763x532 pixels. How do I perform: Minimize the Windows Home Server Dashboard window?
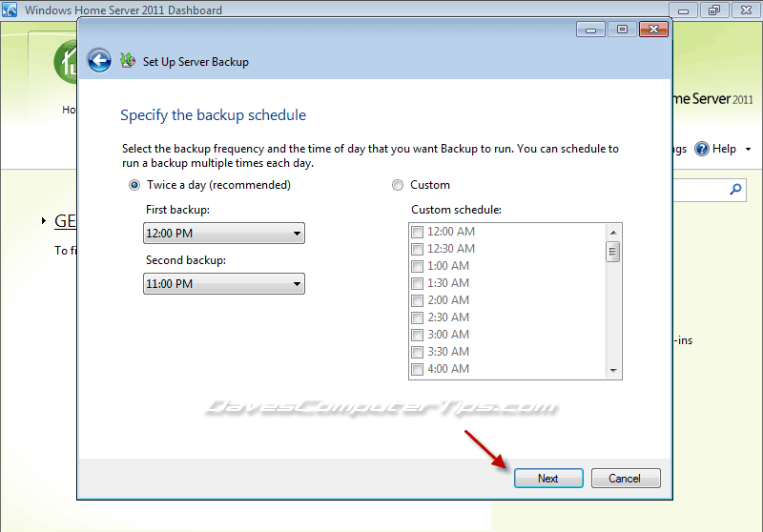click(x=683, y=10)
